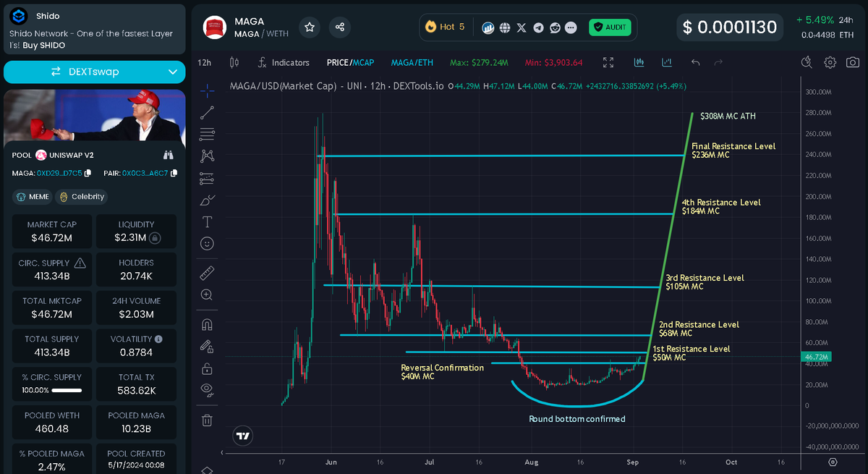868x474 pixels.
Task: Open the share icon next to MAGA
Action: (x=340, y=27)
